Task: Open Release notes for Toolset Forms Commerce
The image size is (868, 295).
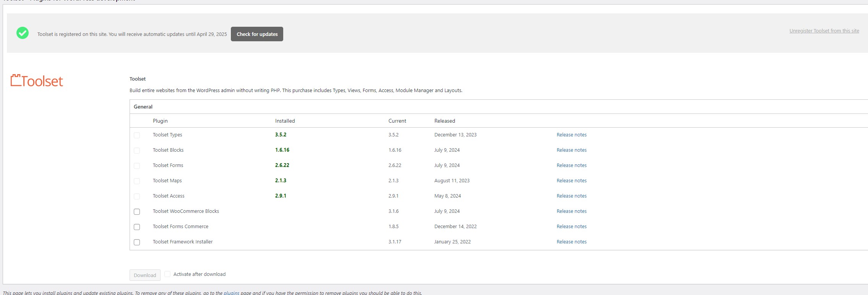Action: click(x=571, y=227)
